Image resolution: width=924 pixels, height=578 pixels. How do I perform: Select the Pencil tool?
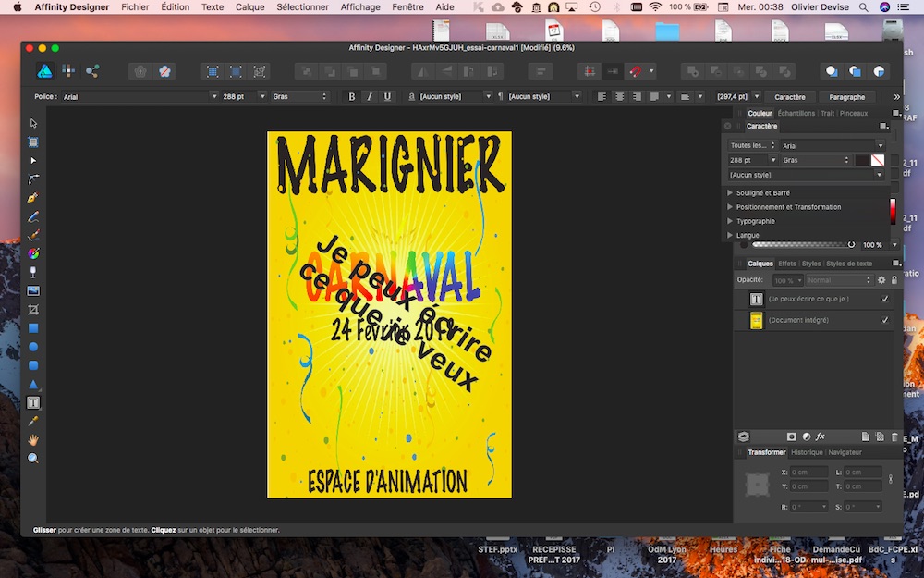coord(33,217)
